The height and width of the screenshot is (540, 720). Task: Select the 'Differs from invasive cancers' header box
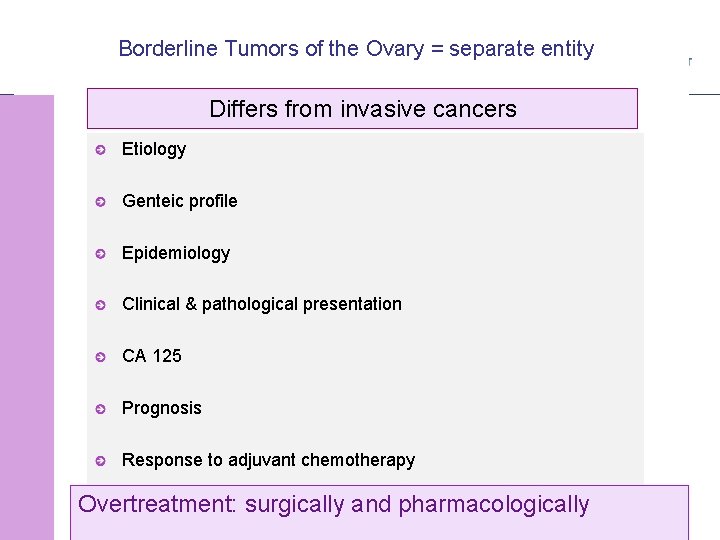[x=362, y=109]
